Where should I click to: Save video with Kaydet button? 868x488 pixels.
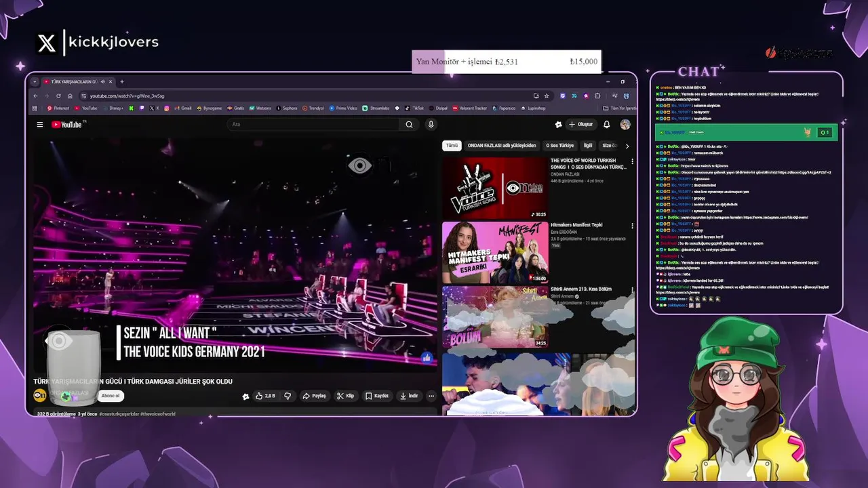(377, 396)
